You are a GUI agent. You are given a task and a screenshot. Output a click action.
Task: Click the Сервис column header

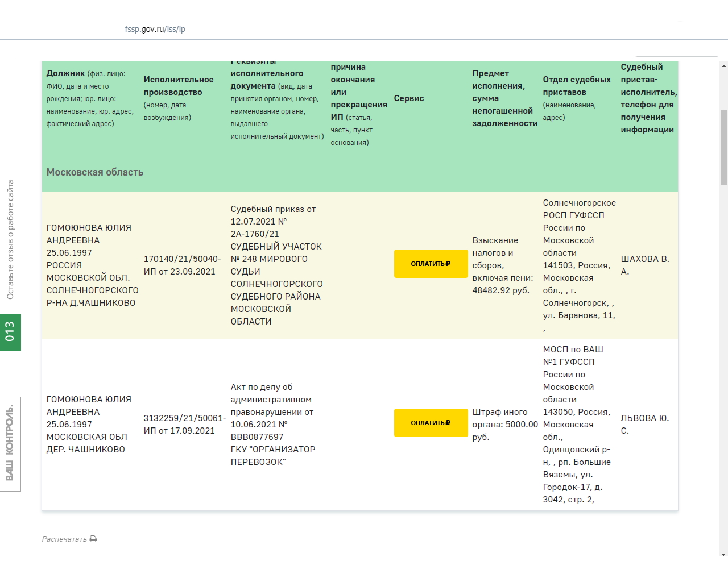(x=408, y=98)
